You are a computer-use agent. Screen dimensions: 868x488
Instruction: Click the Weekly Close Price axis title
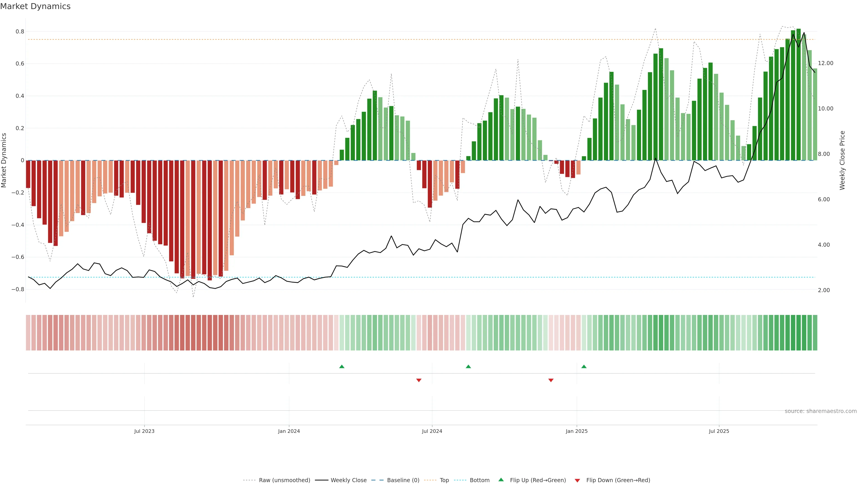[842, 160]
